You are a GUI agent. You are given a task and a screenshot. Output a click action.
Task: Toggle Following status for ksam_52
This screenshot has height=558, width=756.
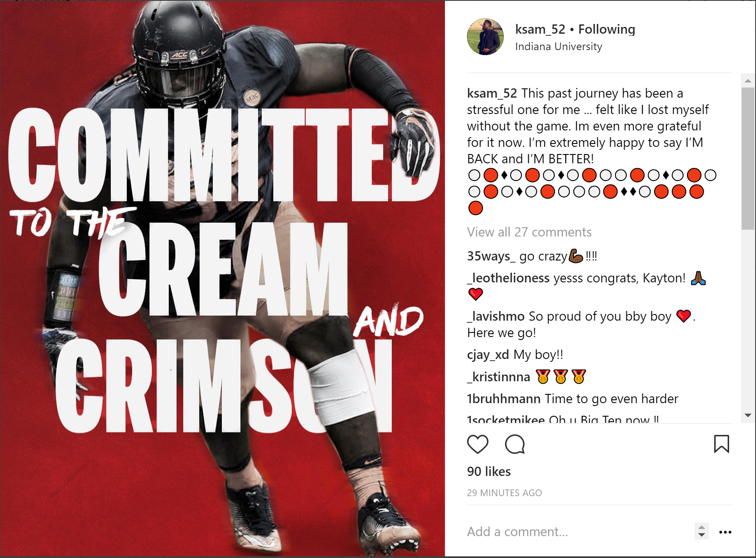click(607, 29)
